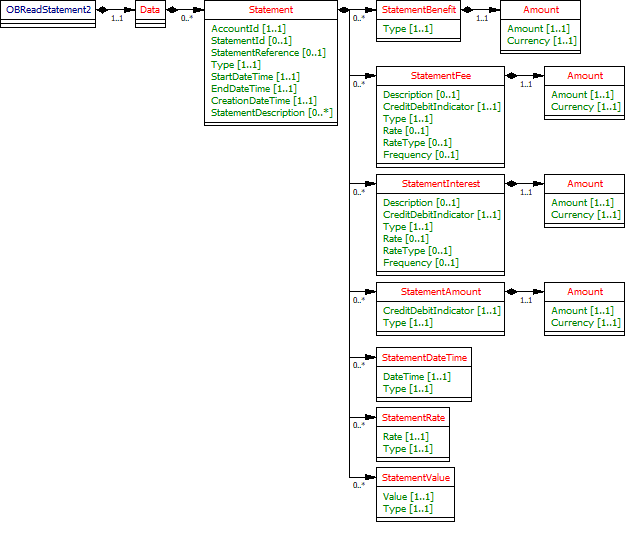Click the StatementBenefit header
This screenshot has width=625, height=545.
(418, 10)
